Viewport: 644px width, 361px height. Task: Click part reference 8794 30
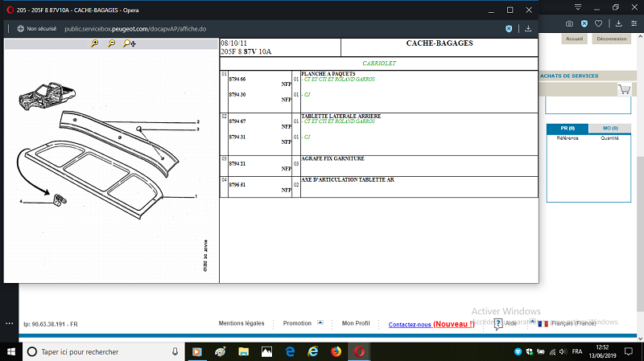pyautogui.click(x=237, y=95)
